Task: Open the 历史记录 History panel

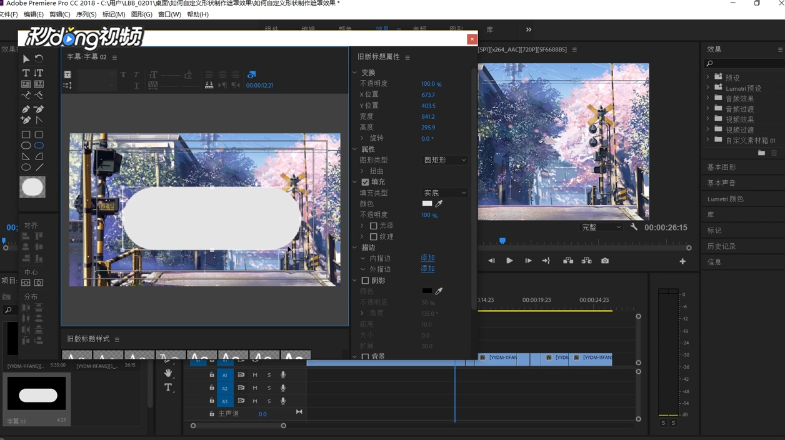Action: 721,246
